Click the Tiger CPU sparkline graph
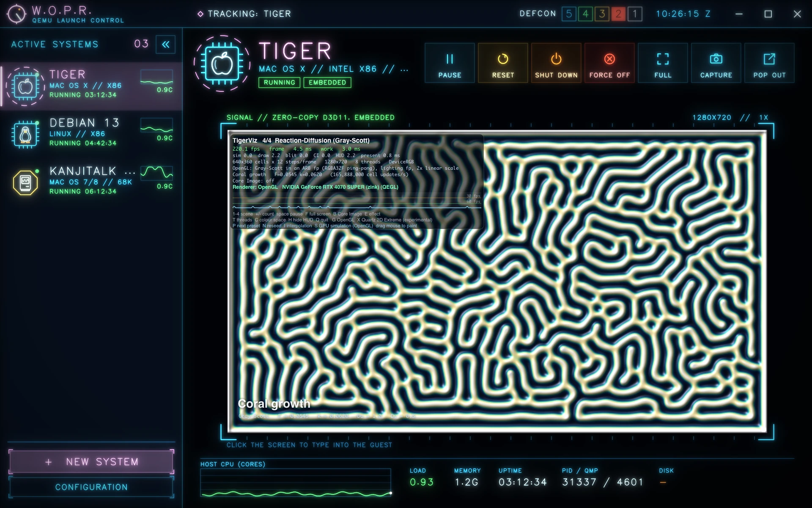This screenshot has width=812, height=508. coord(156,77)
